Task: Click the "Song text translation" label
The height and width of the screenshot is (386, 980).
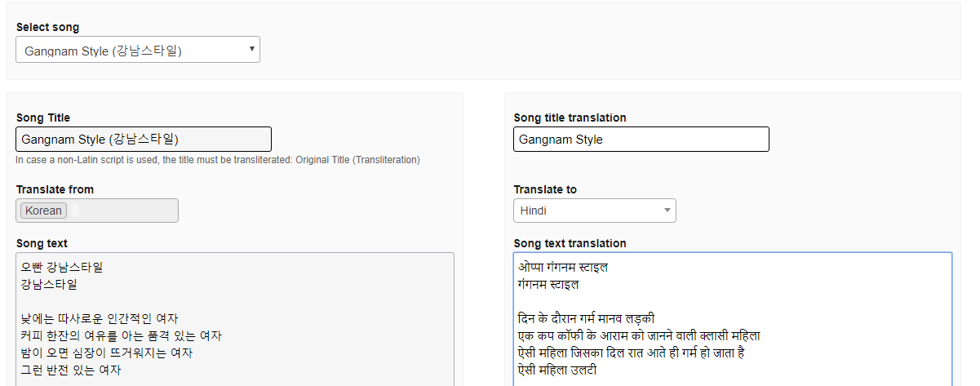Action: pos(570,243)
